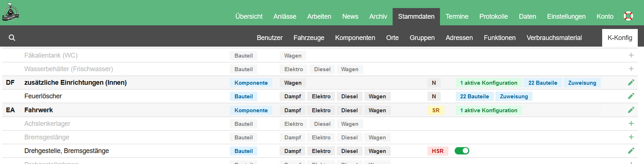
Task: Select the greyed Achslenkerlager entry
Action: click(x=47, y=124)
